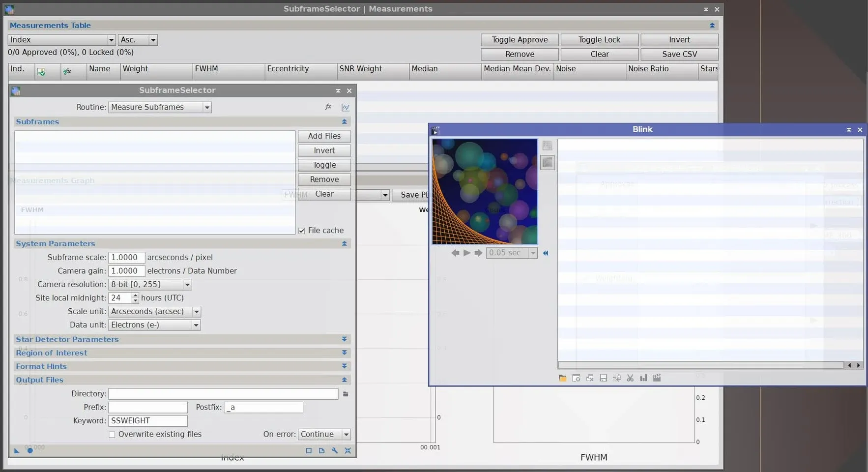This screenshot has height=472, width=868.
Task: Open the Routine dropdown
Action: click(x=160, y=107)
